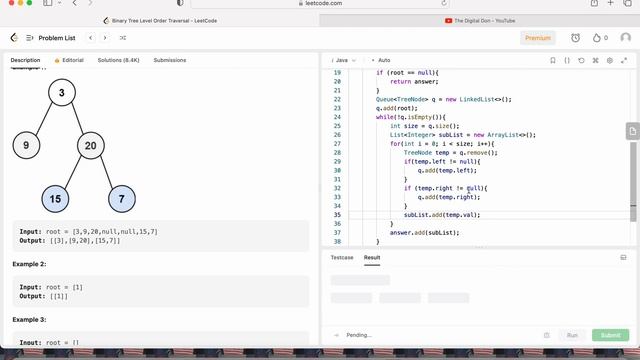Click code line 'return answer;'
The height and width of the screenshot is (360, 640).
coord(414,82)
